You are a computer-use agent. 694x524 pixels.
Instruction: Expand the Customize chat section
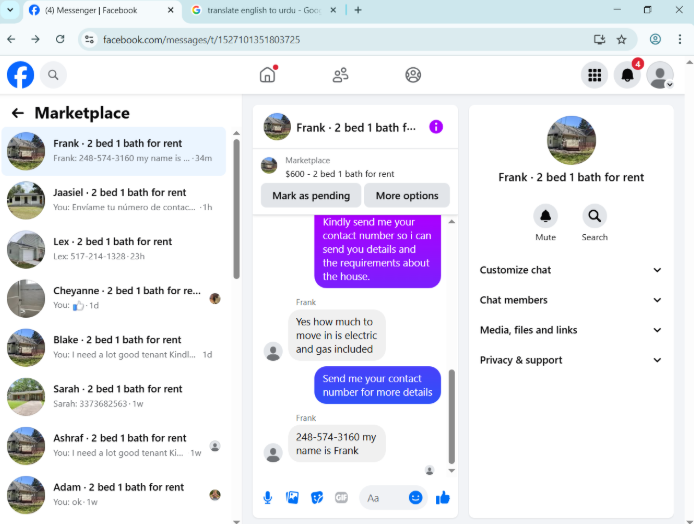tap(571, 270)
